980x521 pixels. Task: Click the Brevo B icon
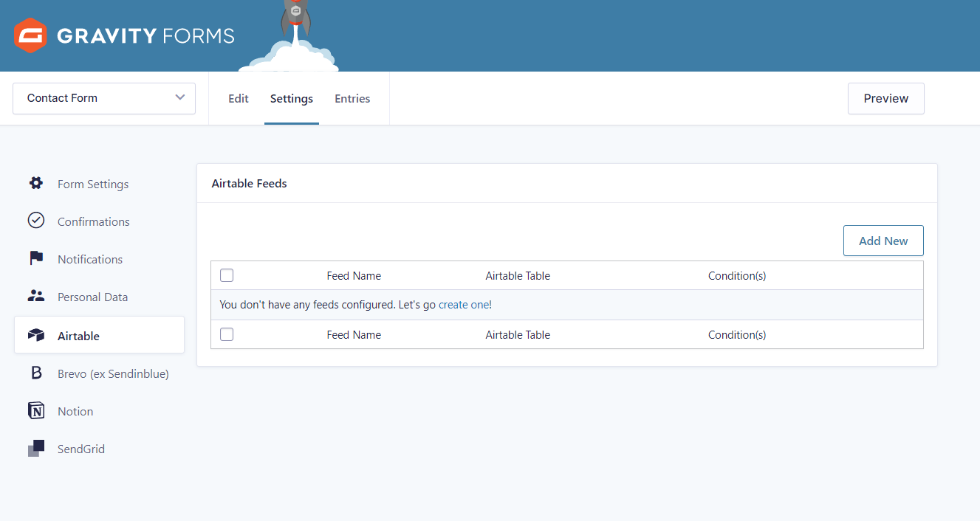pyautogui.click(x=35, y=373)
